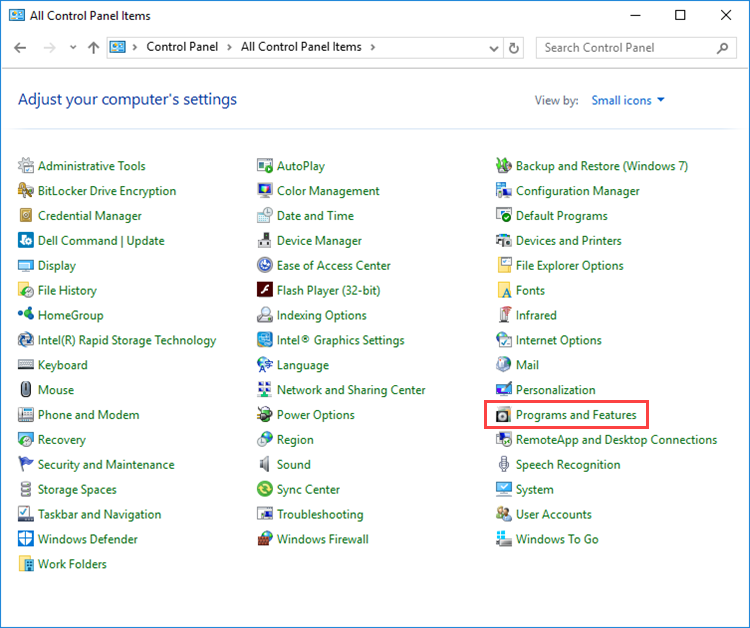Click the Flash Player (32-bit) icon

(x=265, y=290)
